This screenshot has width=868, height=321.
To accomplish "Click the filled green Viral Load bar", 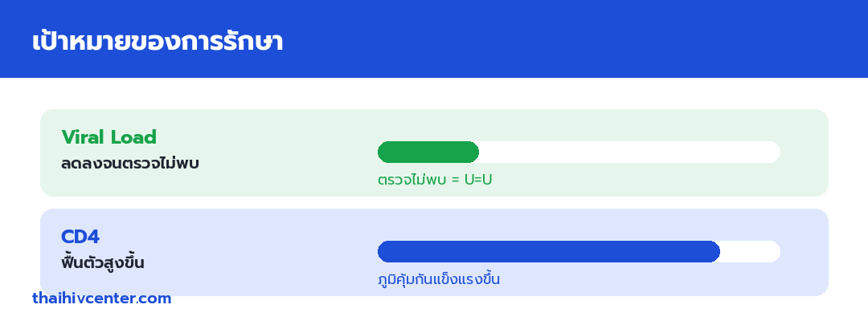I will coord(428,152).
